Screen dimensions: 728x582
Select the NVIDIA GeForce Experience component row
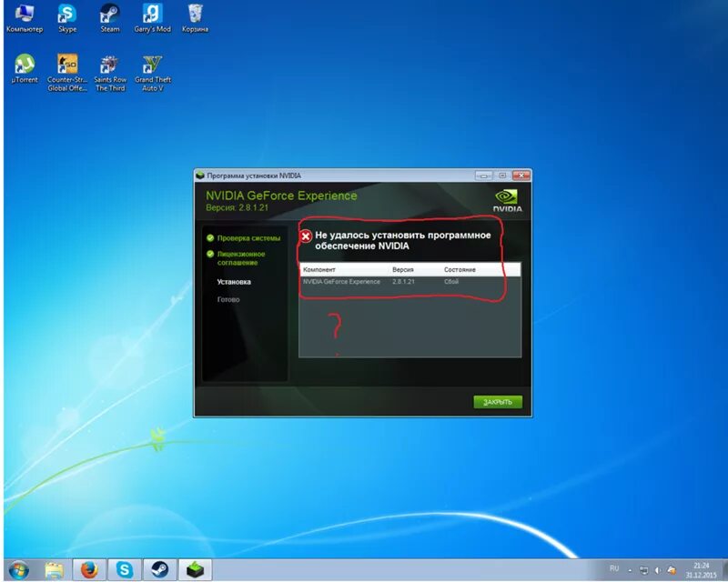point(410,282)
